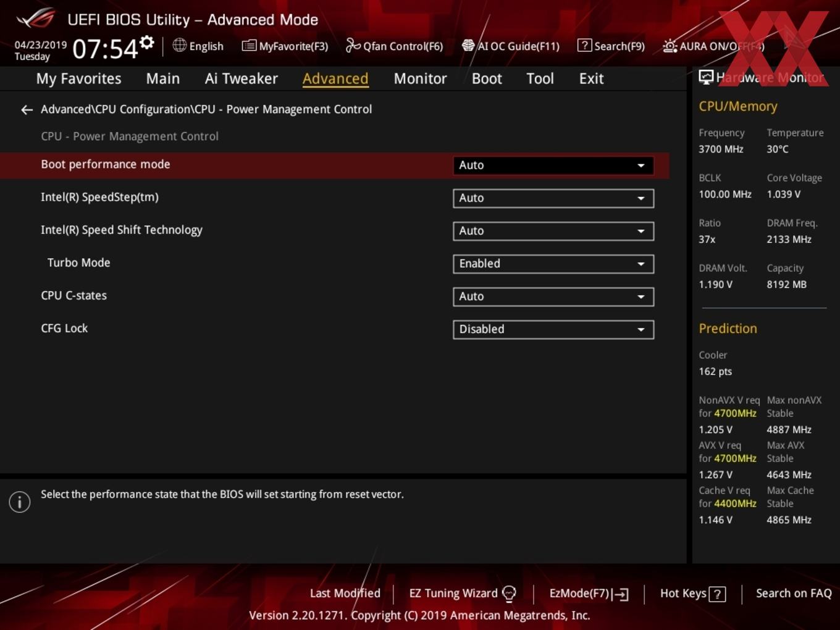
Task: Select the Advanced tab
Action: pos(335,78)
